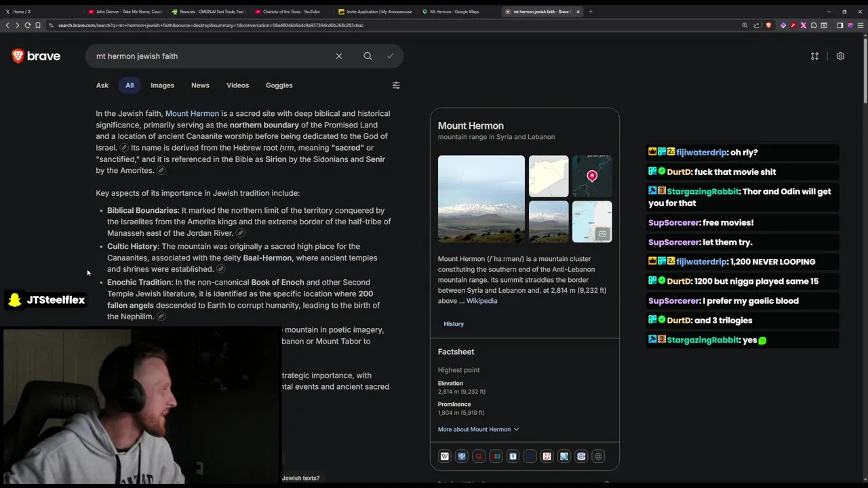
Task: Expand 'More about Mount Hermon'
Action: click(478, 429)
